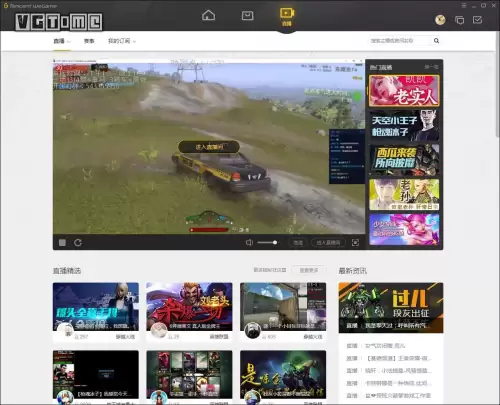Click the 查看更多 button
Image resolution: width=500 pixels, height=405 pixels.
click(309, 270)
